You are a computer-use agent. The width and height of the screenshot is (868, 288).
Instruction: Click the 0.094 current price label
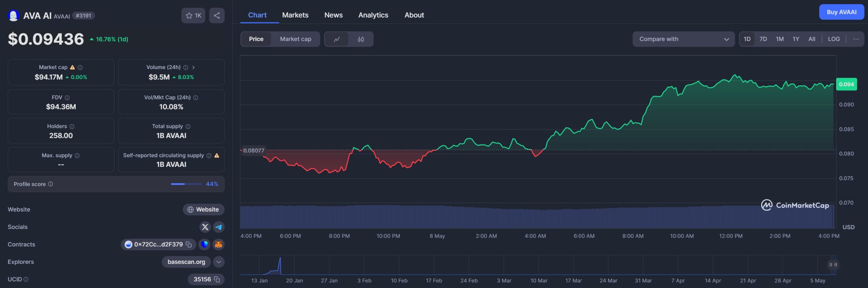tap(846, 84)
